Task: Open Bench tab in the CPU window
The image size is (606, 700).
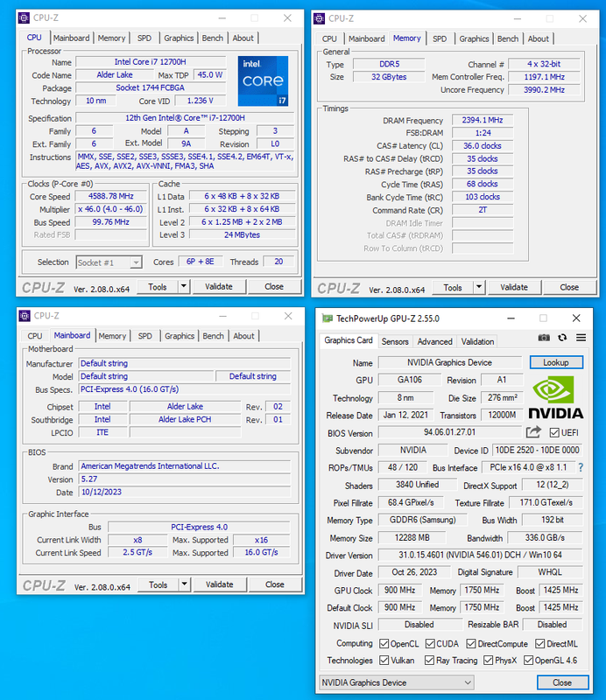Action: tap(212, 38)
